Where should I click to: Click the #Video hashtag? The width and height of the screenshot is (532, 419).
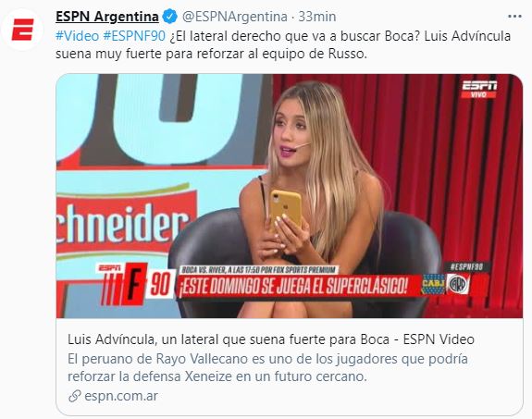pos(78,36)
